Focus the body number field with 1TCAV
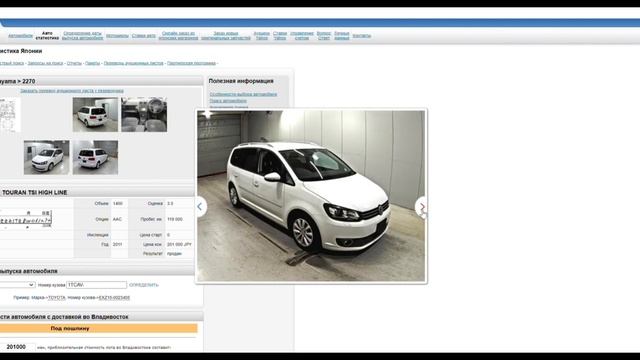The height and width of the screenshot is (360, 640). tap(96, 284)
